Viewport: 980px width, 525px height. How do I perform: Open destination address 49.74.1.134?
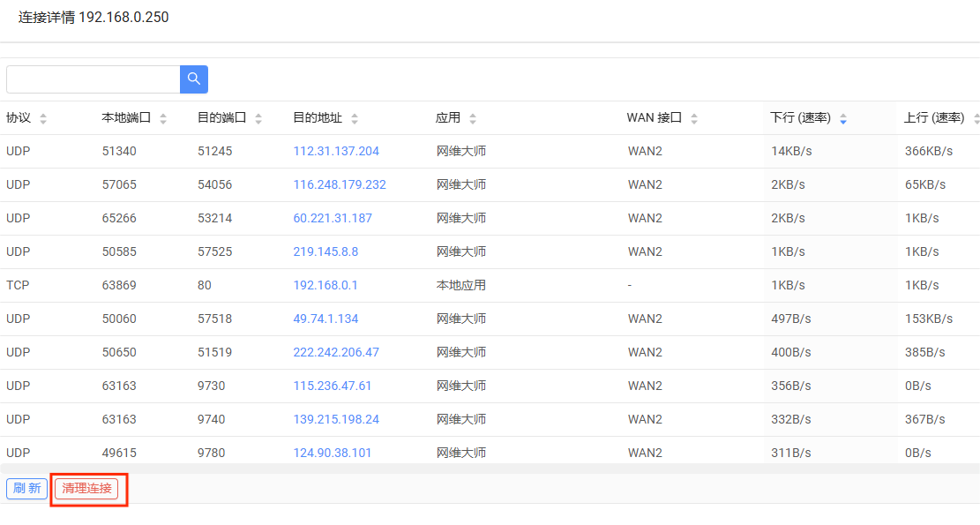tap(325, 319)
